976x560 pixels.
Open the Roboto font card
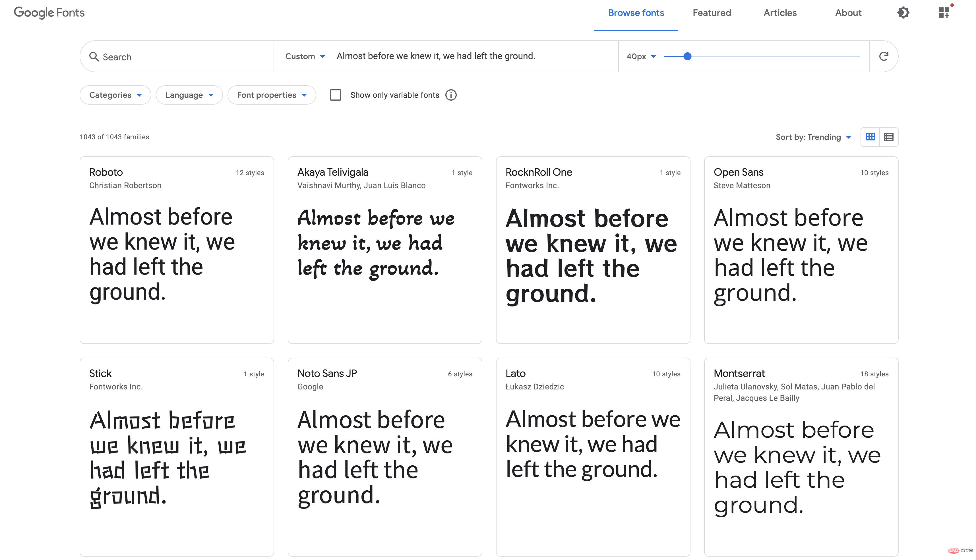coord(177,250)
